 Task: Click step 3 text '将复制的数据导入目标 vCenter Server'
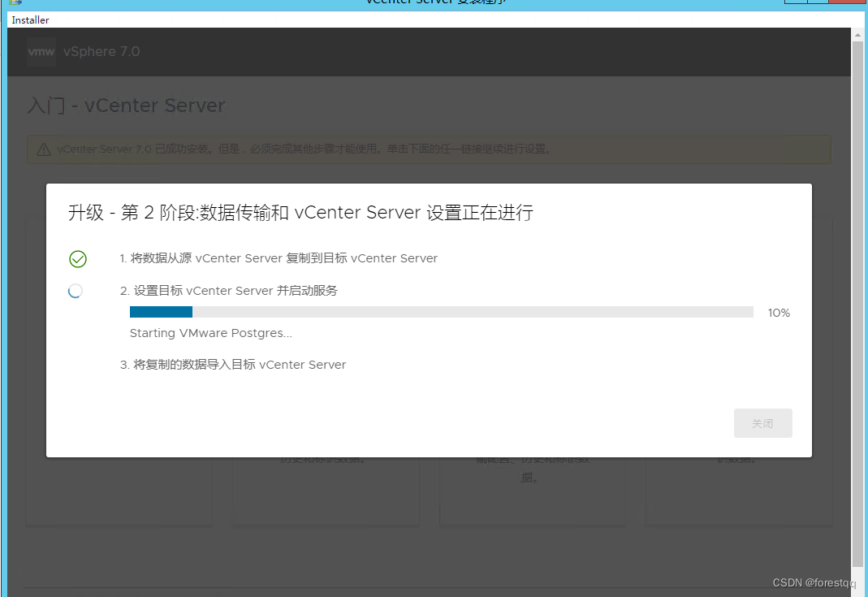(x=233, y=365)
